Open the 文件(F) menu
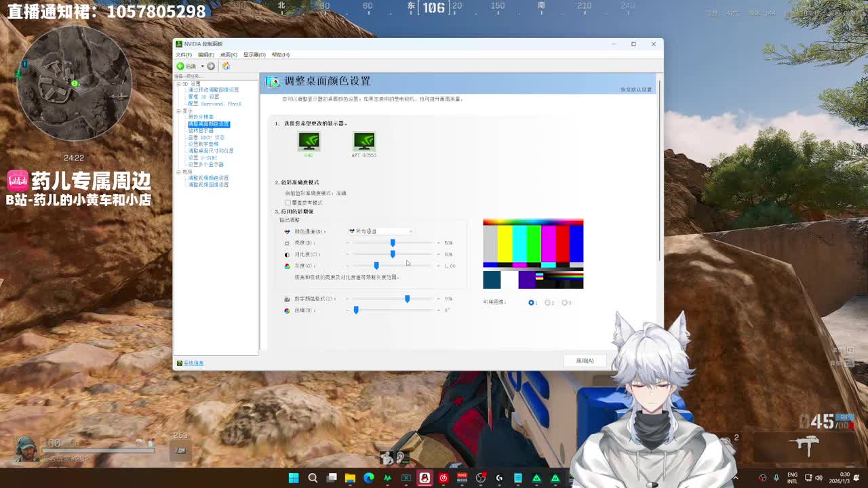 pos(184,55)
